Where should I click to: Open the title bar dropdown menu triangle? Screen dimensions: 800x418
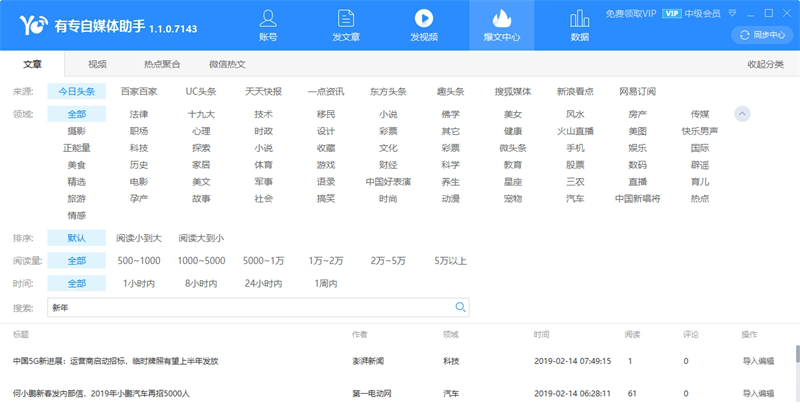[x=732, y=13]
